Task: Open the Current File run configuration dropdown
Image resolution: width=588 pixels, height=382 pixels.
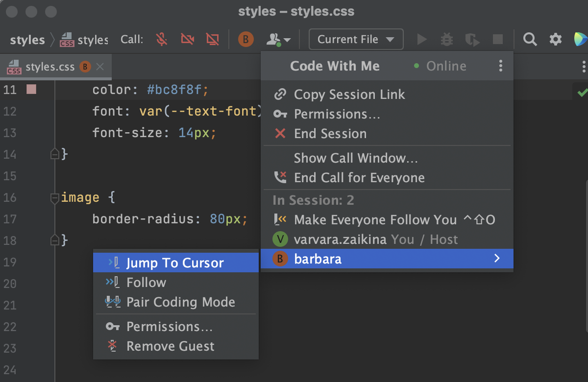Action: pyautogui.click(x=356, y=39)
